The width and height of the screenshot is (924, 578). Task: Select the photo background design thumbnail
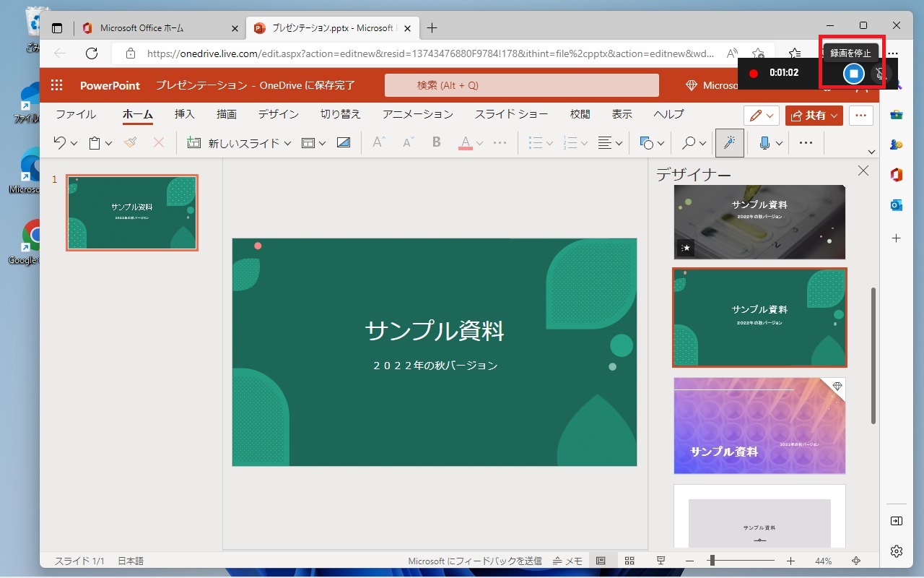coord(759,222)
